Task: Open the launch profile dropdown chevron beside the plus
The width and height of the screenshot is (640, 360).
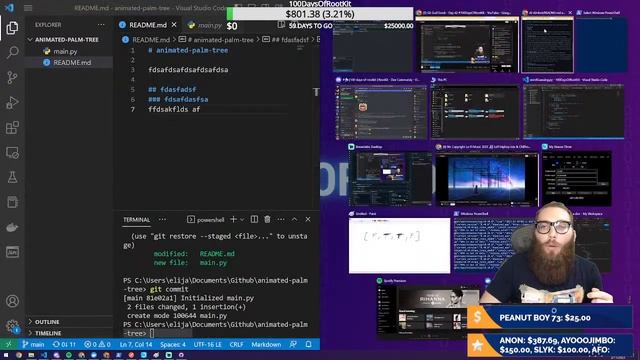Action: click(242, 220)
